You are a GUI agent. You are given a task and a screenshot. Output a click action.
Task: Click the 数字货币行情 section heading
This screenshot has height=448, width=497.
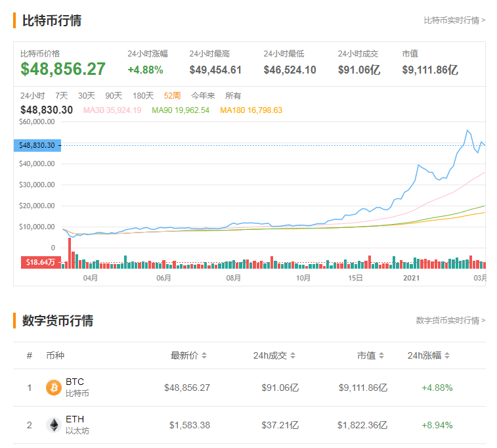(58, 321)
